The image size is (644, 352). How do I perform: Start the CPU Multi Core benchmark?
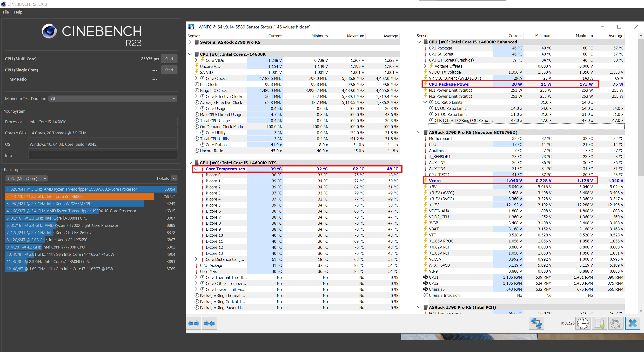pos(169,59)
